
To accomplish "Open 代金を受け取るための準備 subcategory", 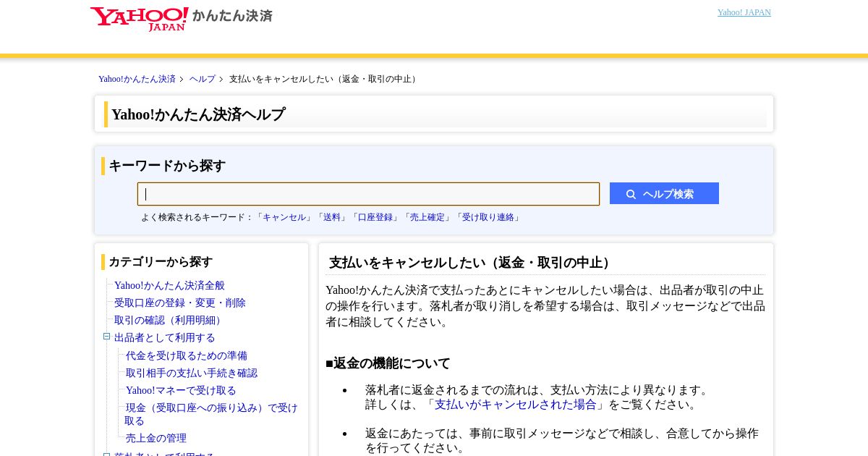I will 187,355.
